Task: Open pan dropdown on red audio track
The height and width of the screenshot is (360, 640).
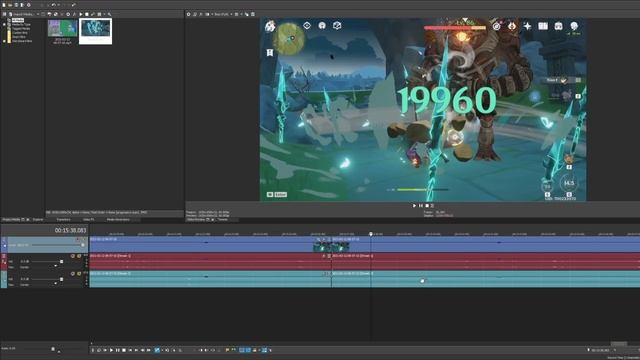Action: coord(56,266)
